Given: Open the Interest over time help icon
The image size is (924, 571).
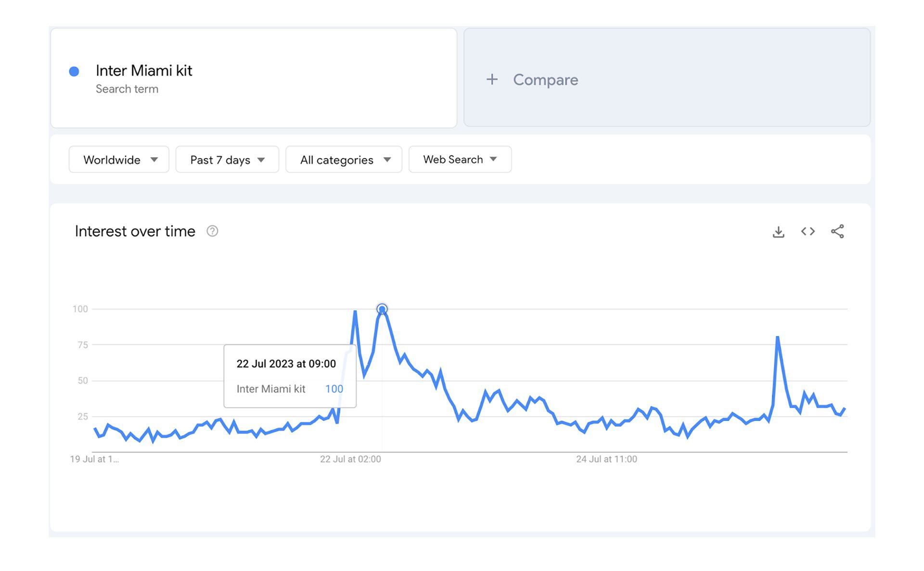Looking at the screenshot, I should click(x=212, y=231).
